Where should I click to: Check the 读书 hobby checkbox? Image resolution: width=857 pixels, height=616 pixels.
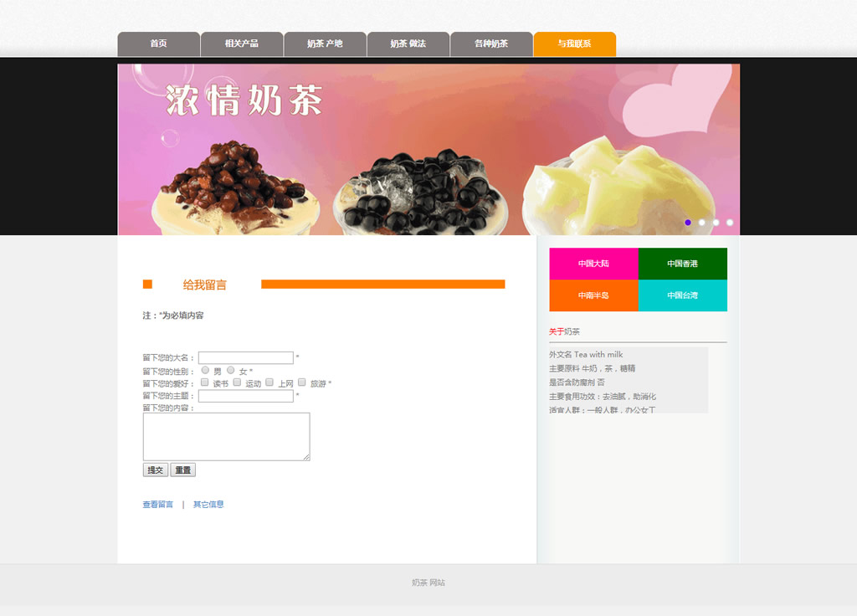(205, 382)
